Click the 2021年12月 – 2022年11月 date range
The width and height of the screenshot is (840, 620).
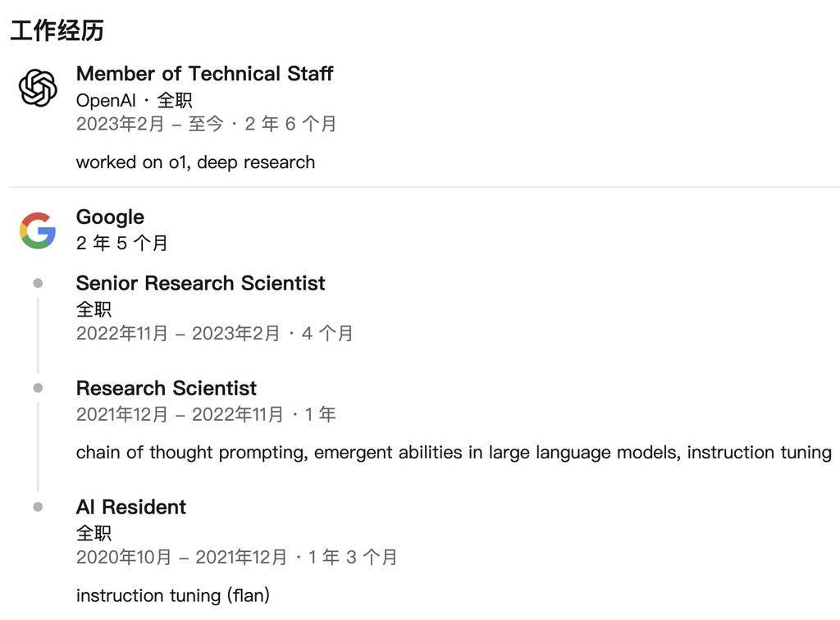click(180, 414)
